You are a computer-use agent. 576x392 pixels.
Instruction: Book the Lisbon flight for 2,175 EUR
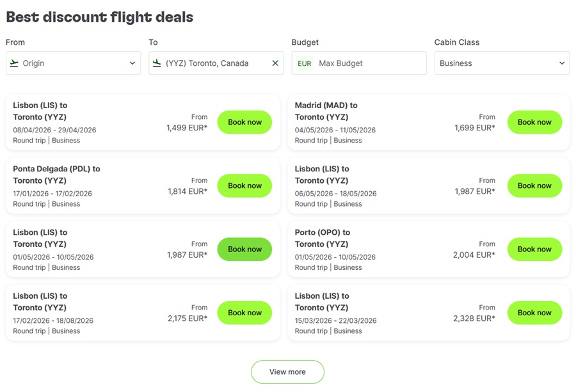click(x=244, y=313)
